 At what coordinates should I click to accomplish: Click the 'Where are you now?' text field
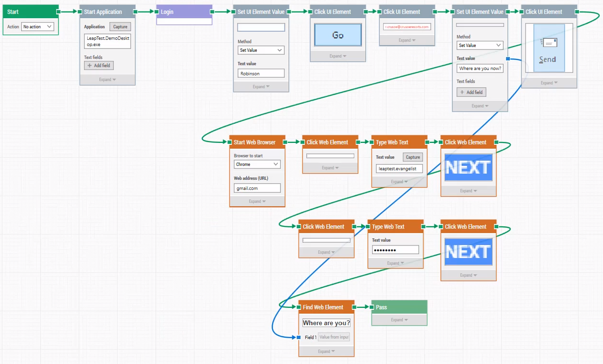pos(480,69)
